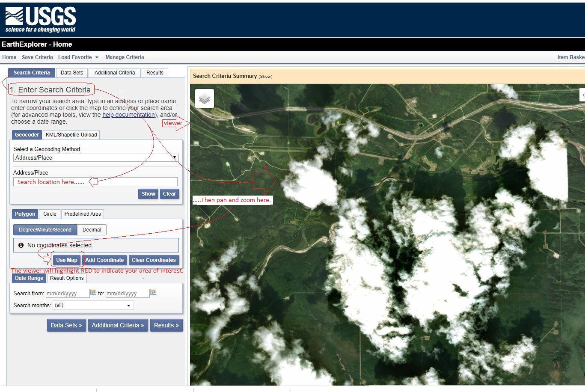The width and height of the screenshot is (585, 392).
Task: Select Save Criteria in the menu bar
Action: click(37, 57)
